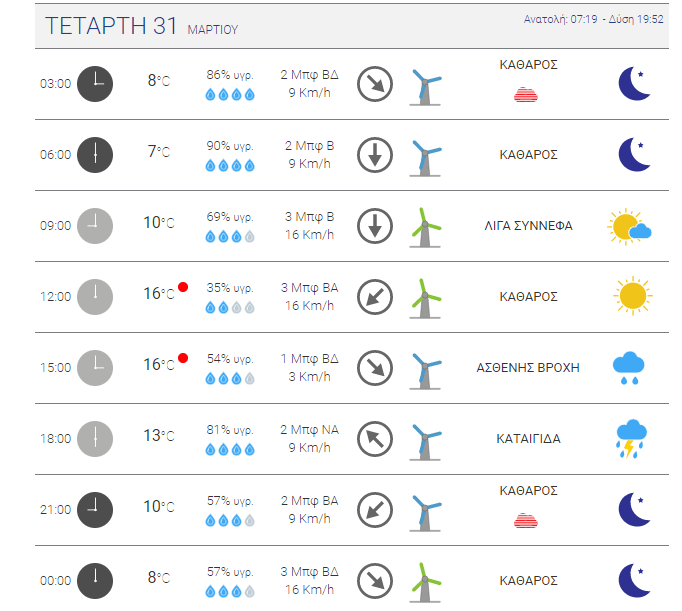Screen dimensions: 682x611
Task: Click the sunrise and sunset times text
Action: tap(593, 19)
